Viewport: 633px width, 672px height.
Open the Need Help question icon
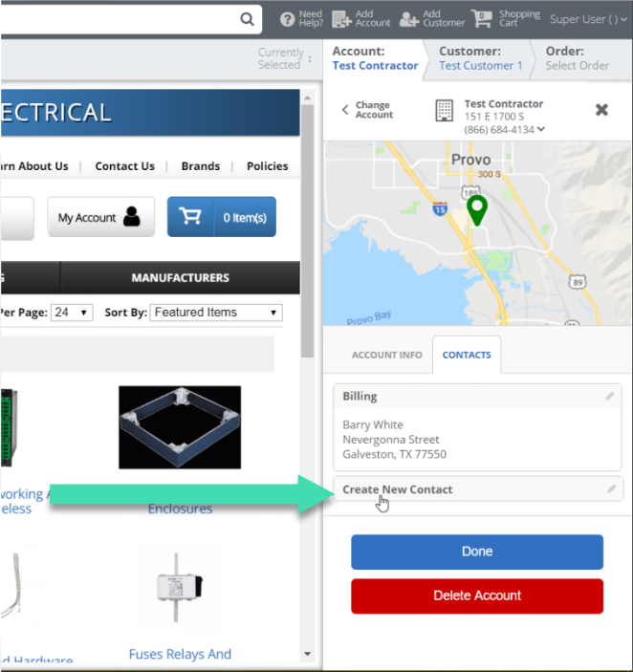click(287, 19)
